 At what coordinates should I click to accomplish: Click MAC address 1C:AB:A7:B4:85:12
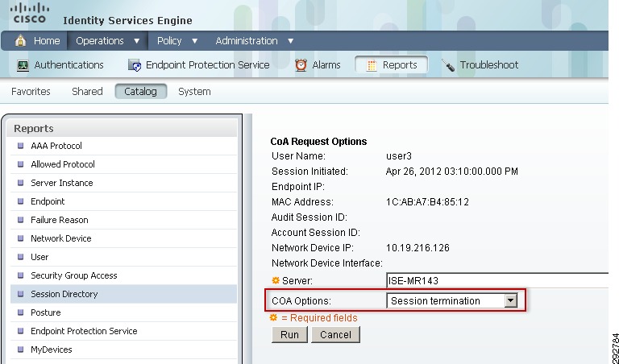click(x=427, y=202)
